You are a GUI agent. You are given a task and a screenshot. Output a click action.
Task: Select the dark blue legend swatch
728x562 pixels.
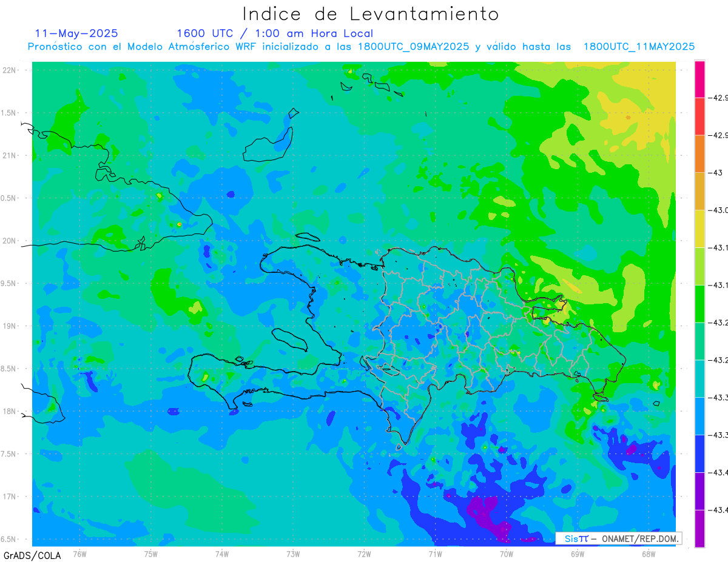pos(699,453)
